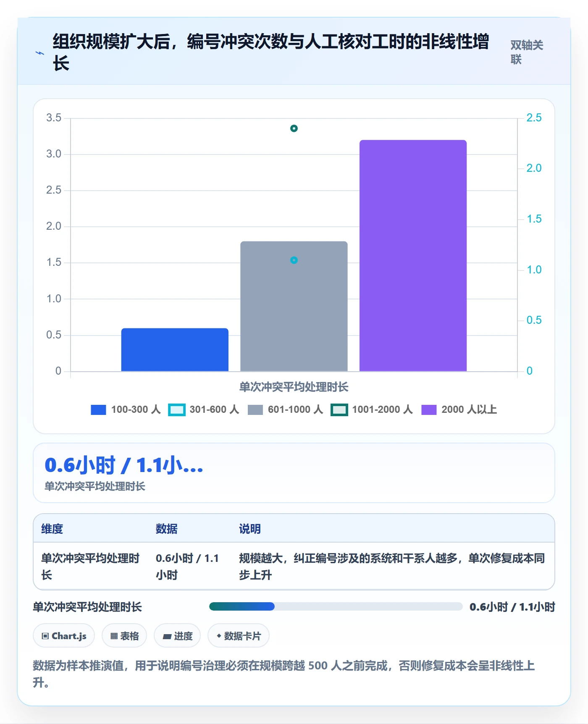Click the value right of the progress bar
The height and width of the screenshot is (724, 588).
(x=512, y=607)
